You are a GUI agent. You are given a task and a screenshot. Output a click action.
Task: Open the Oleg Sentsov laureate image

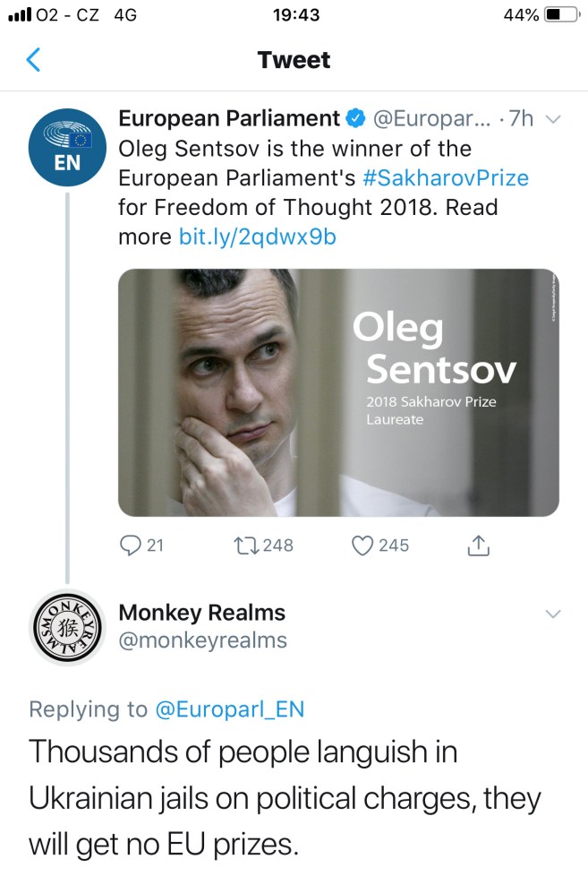click(338, 392)
